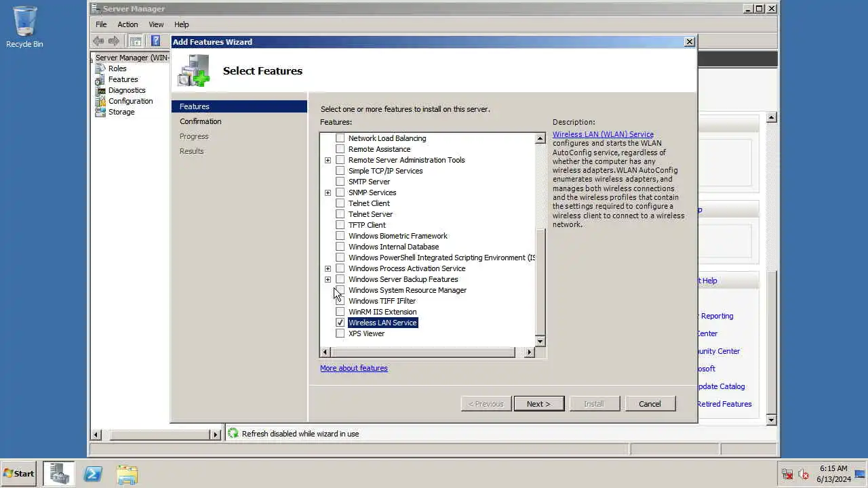Check the Windows Internal Database checkbox
Viewport: 868px width, 488px height.
coord(340,247)
